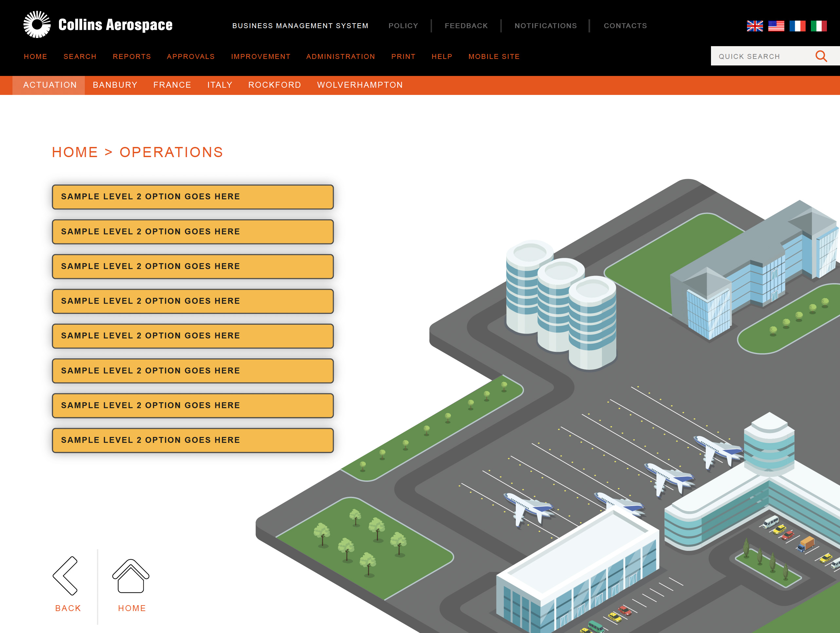Open the Notifications link
Screen dimensions: 840x633
pyautogui.click(x=545, y=26)
